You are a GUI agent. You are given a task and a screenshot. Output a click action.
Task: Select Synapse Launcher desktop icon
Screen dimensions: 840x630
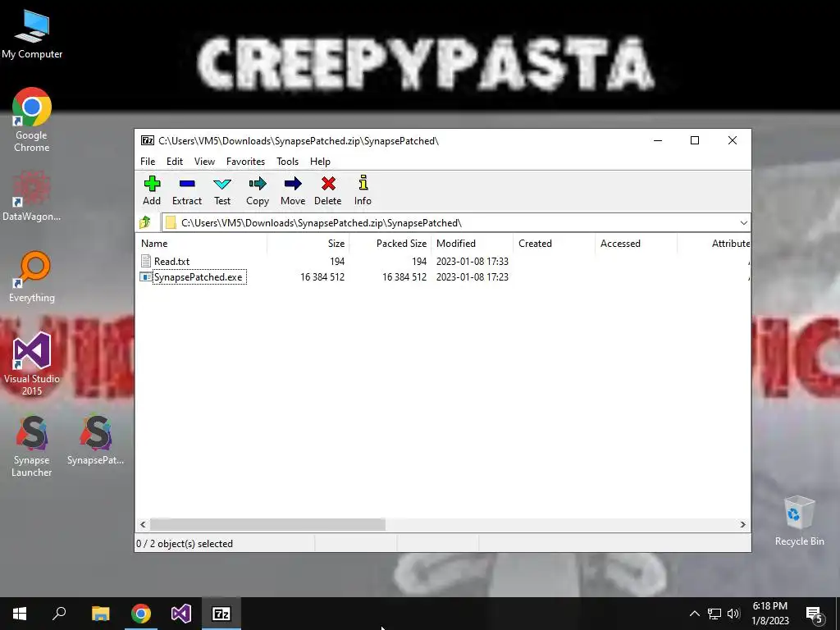click(x=32, y=446)
